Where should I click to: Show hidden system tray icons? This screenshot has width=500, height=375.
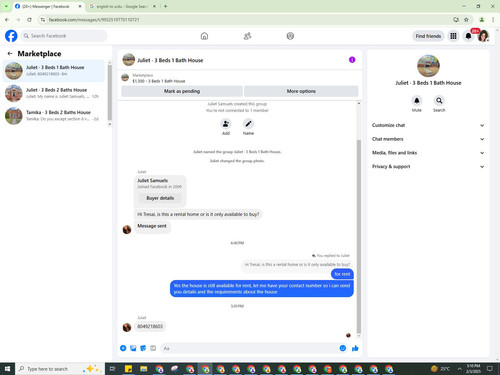click(459, 369)
